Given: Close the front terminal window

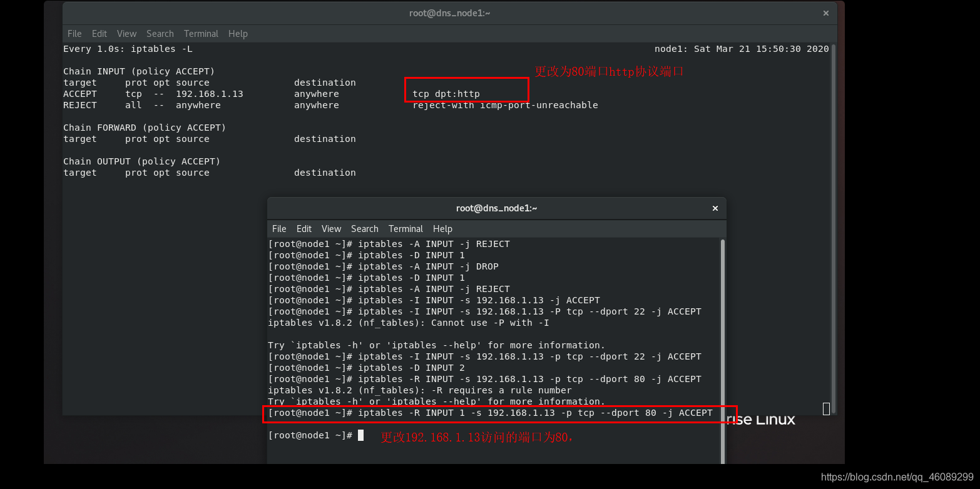Looking at the screenshot, I should click(x=715, y=208).
